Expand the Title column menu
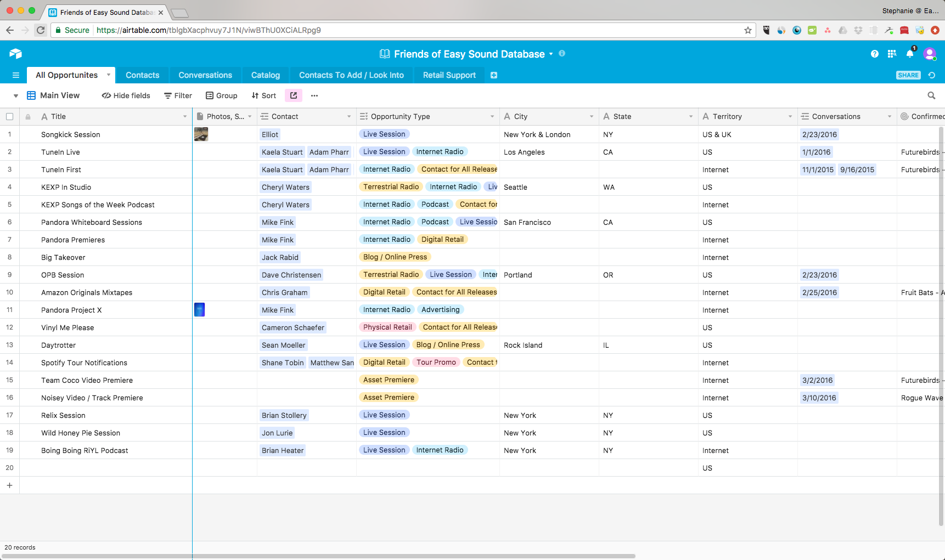Image resolution: width=945 pixels, height=560 pixels. coord(185,116)
